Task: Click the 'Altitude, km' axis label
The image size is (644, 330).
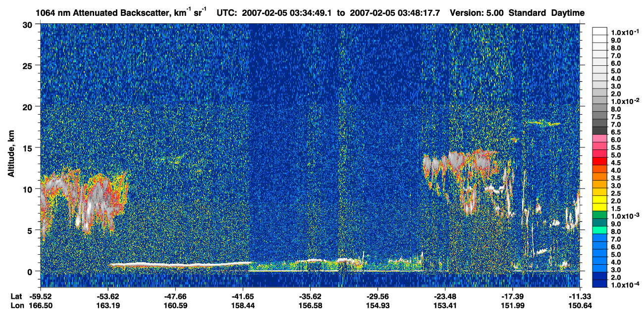Action: coord(11,154)
